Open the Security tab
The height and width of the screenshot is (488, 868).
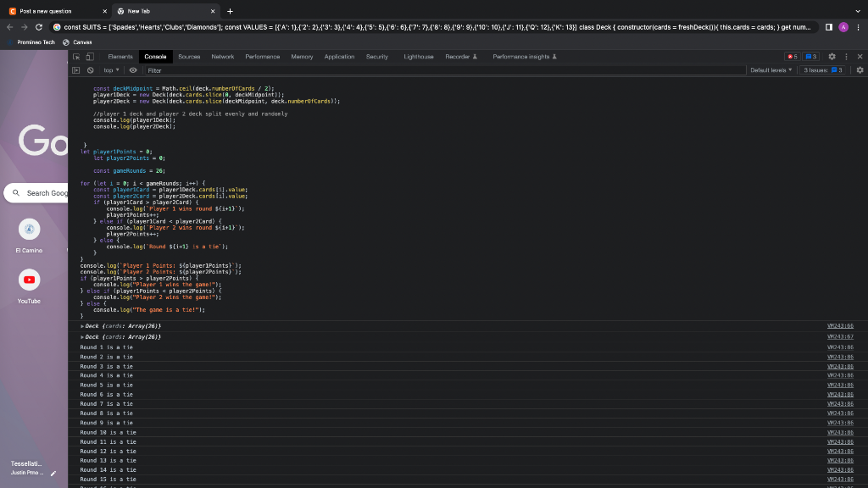coord(377,57)
